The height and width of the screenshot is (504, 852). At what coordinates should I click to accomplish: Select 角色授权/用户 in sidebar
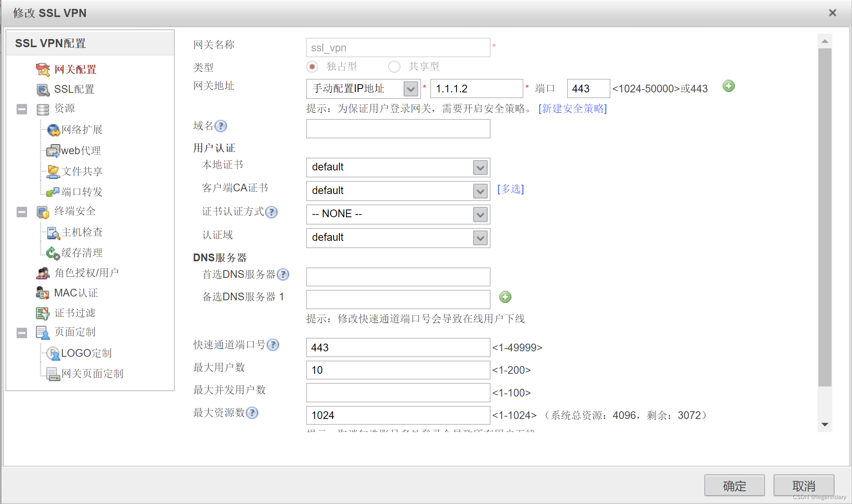click(86, 273)
